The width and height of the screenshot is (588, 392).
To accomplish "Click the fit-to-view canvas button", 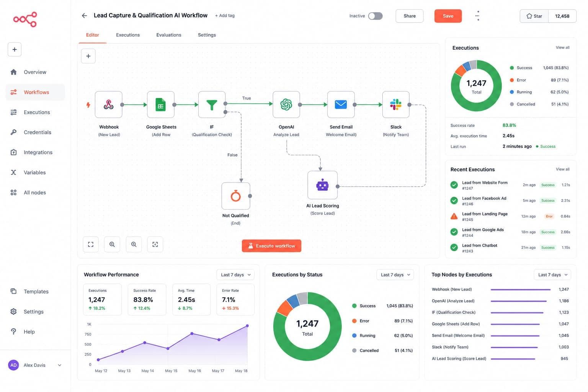I will click(91, 244).
